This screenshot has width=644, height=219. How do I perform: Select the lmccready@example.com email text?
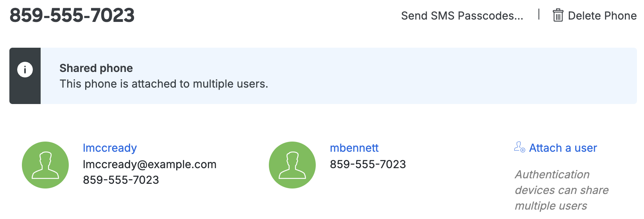[x=150, y=164]
